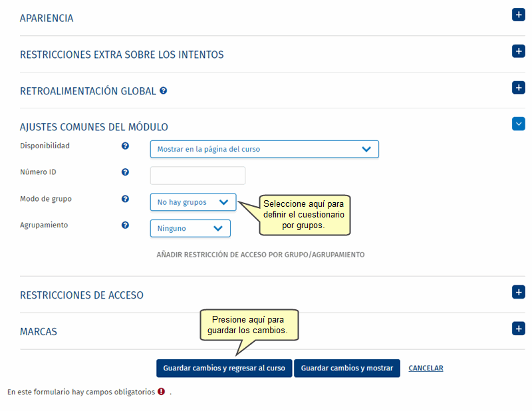Click help icon beside Disponibilidad
This screenshot has width=532, height=411.
pyautogui.click(x=125, y=146)
